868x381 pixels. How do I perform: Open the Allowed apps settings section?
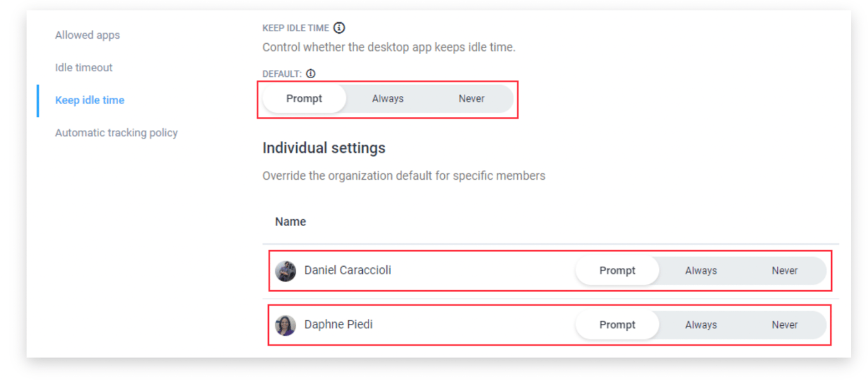88,36
